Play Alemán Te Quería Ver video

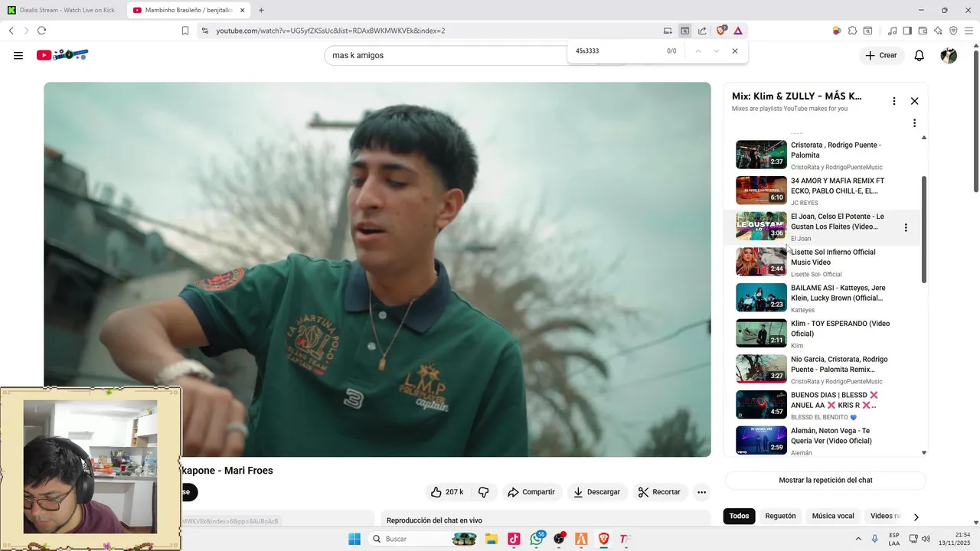823,440
